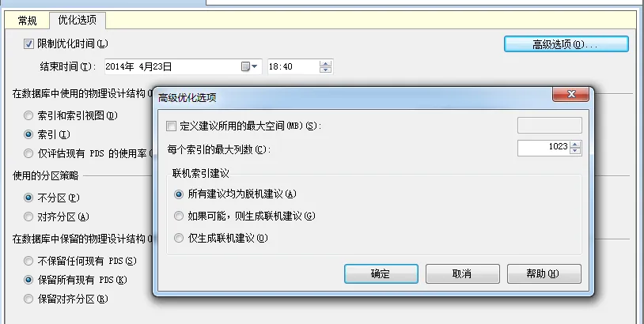Switch to the 常规 tab
Image resolution: width=644 pixels, height=324 pixels.
tap(27, 21)
